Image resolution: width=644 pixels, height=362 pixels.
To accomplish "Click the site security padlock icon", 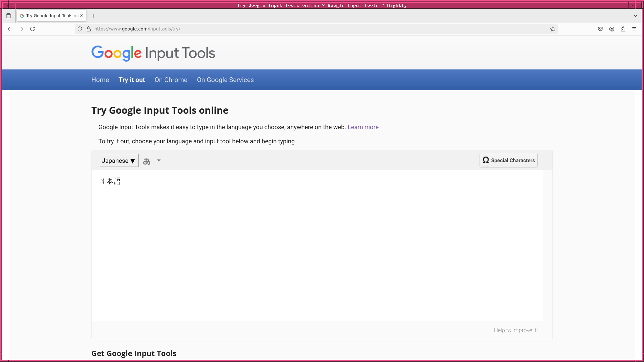I will 89,29.
